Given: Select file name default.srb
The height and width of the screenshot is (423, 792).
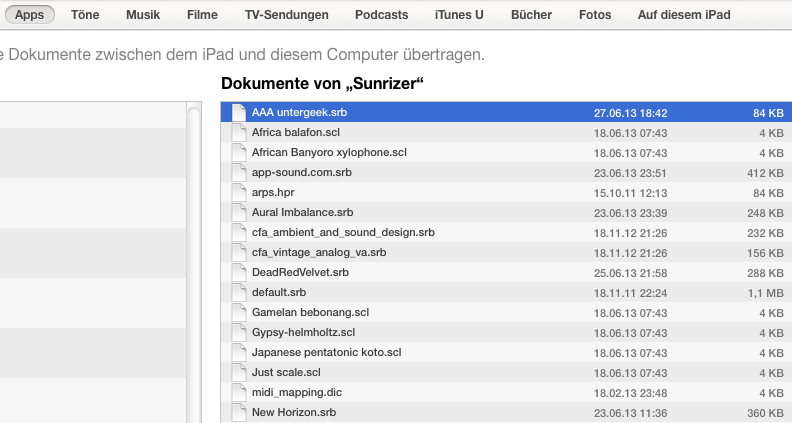Looking at the screenshot, I should [x=279, y=292].
